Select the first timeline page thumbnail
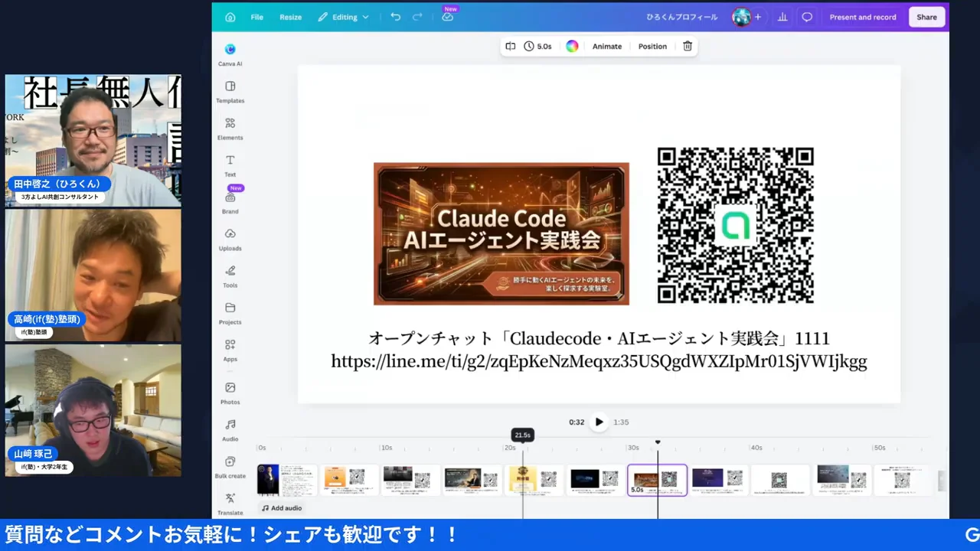 (286, 480)
